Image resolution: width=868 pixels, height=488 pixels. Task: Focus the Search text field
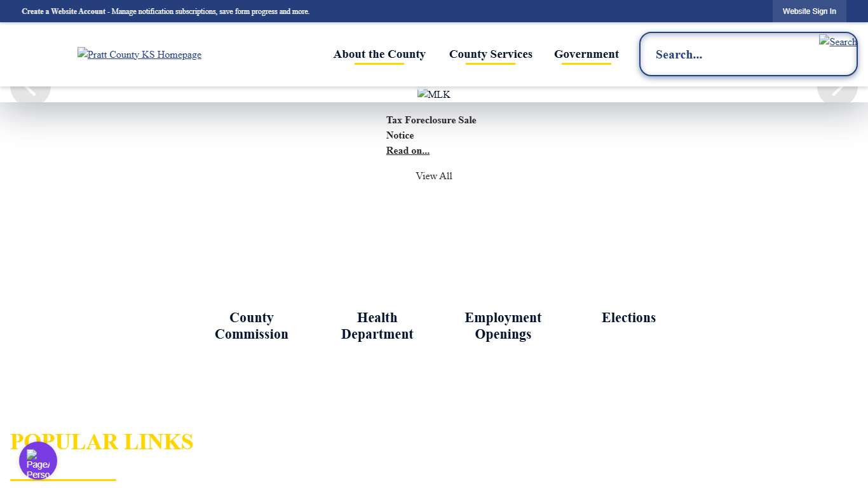click(x=731, y=55)
